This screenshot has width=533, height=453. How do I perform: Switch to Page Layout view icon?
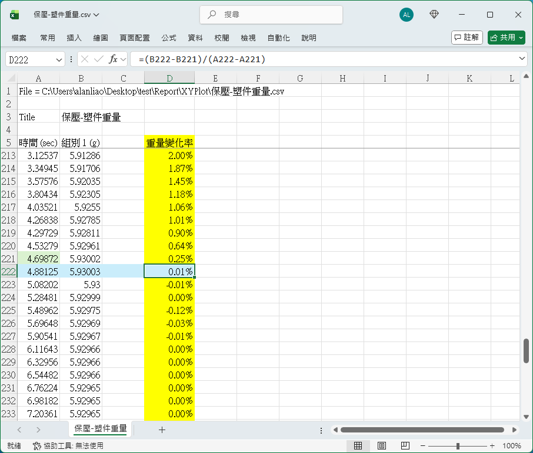tap(381, 446)
